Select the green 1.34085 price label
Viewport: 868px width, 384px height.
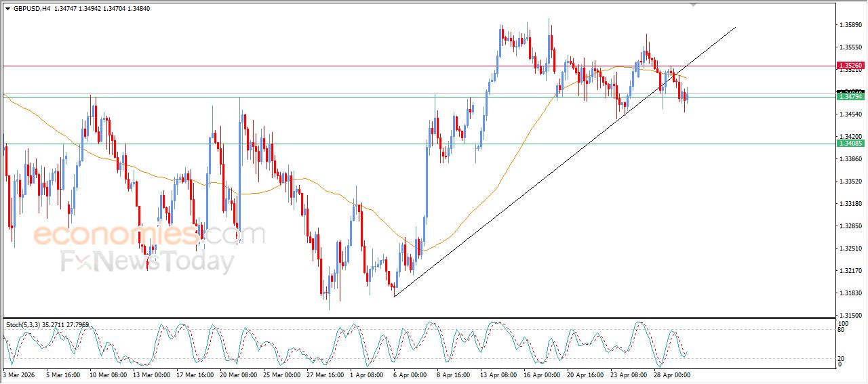pos(850,144)
